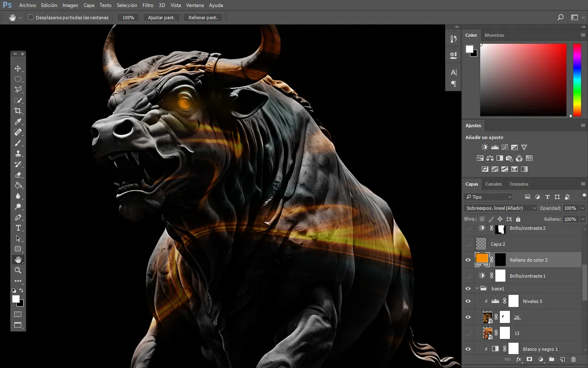
Task: Add a layer mask from Layers footer
Action: [529, 359]
